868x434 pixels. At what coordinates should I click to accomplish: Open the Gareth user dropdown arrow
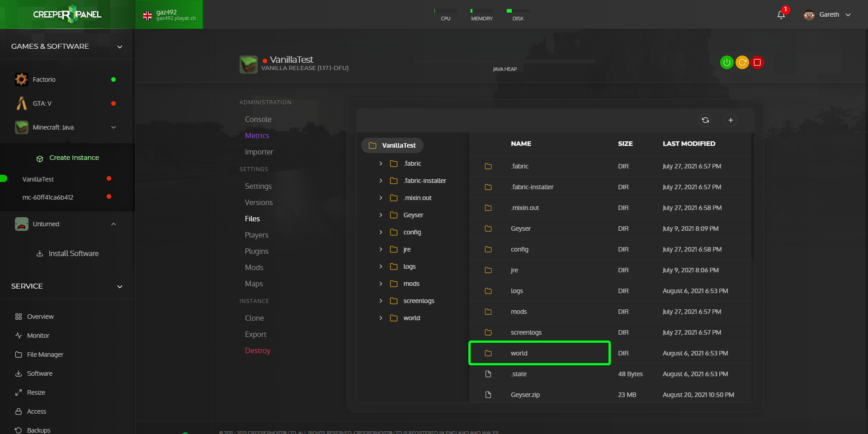click(848, 15)
